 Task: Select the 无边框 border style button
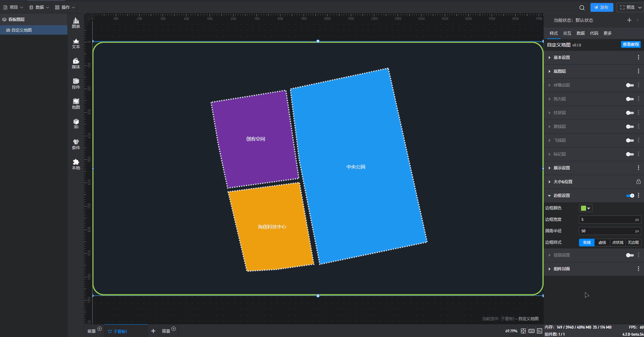pos(633,242)
